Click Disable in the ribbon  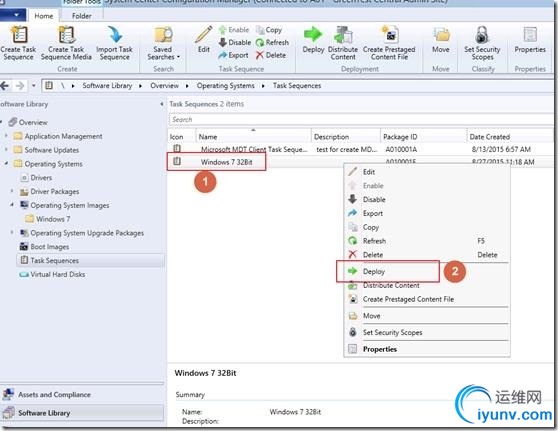[x=235, y=42]
